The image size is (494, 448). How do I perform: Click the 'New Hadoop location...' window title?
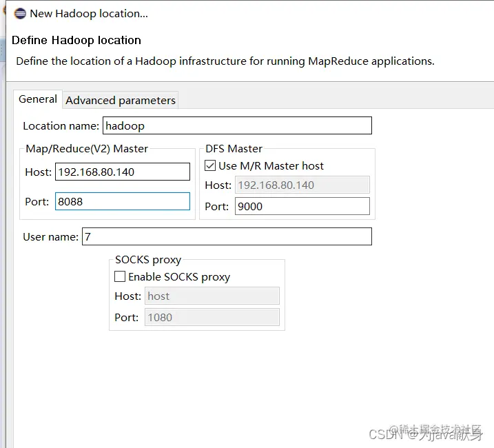[89, 14]
